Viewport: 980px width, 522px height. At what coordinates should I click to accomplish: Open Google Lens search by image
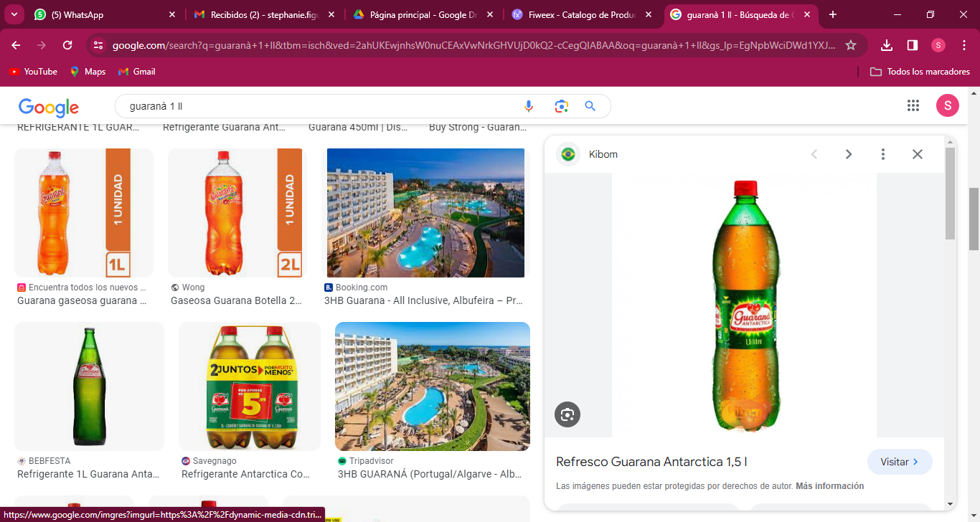coord(561,106)
